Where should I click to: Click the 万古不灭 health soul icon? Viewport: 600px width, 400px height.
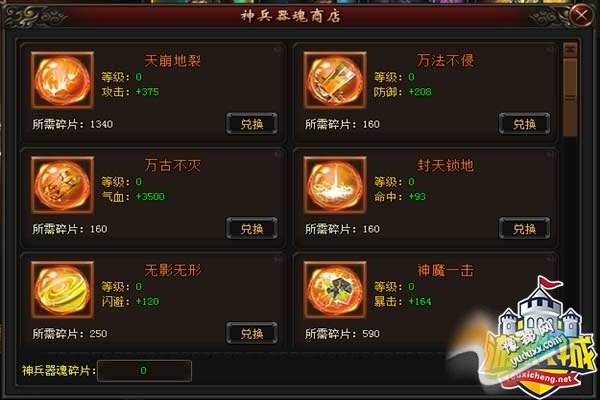tap(62, 185)
